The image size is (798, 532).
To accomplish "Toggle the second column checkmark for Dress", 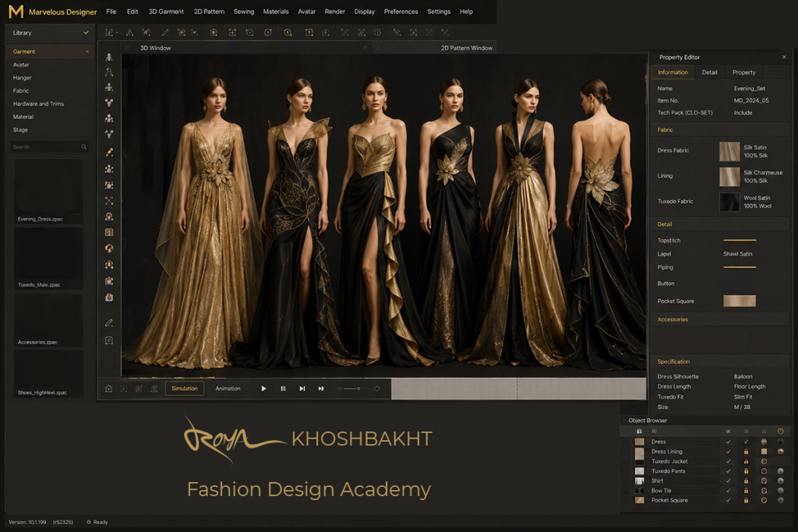I will click(746, 442).
